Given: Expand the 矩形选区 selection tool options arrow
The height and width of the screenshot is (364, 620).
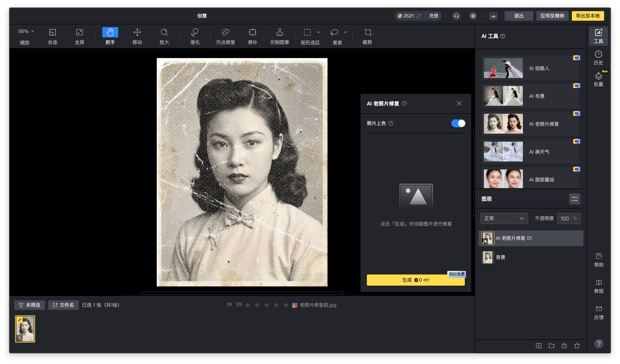Looking at the screenshot, I should [318, 32].
